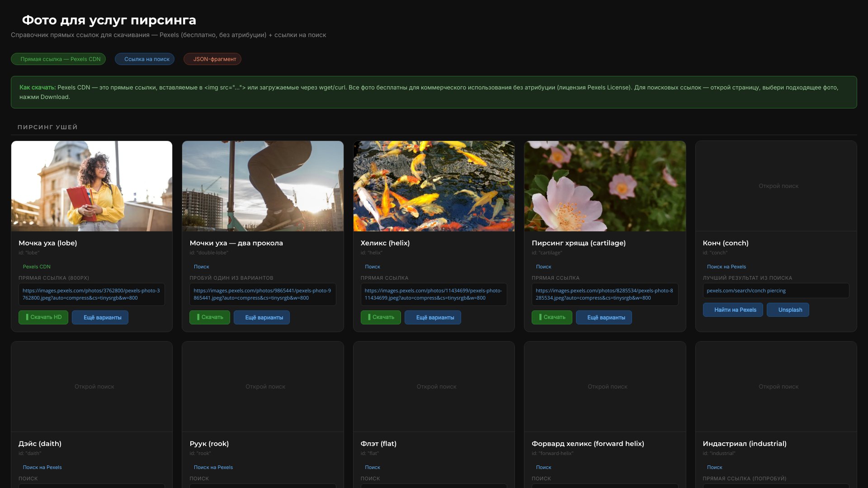Click the woman in yellow jacket thumbnail
The height and width of the screenshot is (488, 868).
pos(92,186)
